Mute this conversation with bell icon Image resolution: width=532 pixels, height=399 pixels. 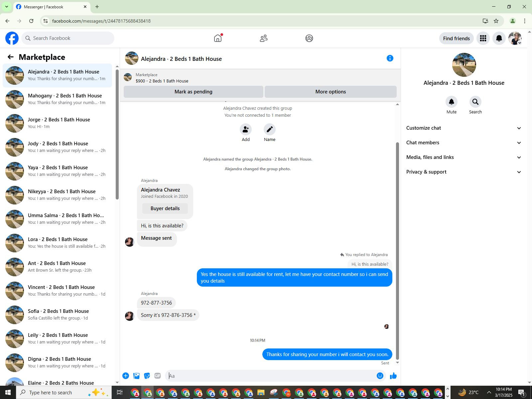point(452,102)
